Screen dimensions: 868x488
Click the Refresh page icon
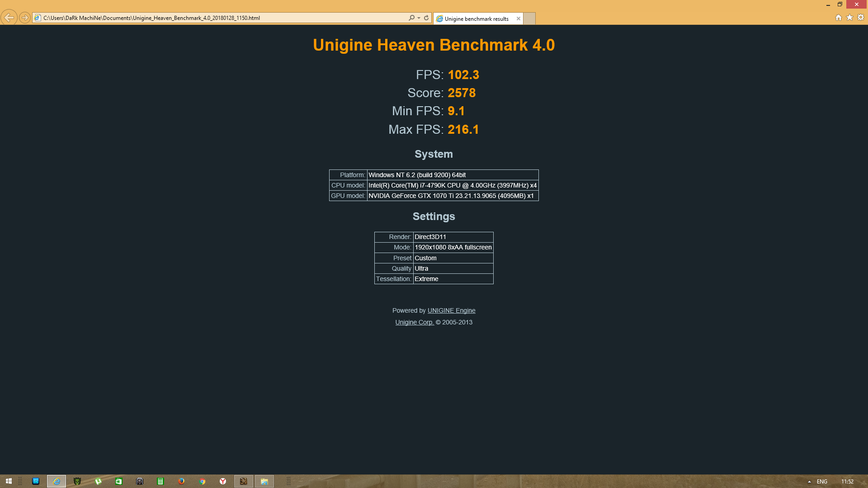(x=426, y=18)
